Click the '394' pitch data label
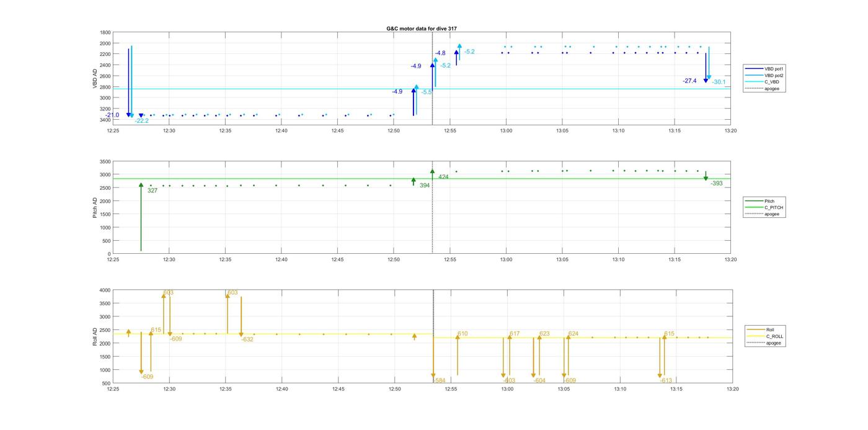 (425, 185)
